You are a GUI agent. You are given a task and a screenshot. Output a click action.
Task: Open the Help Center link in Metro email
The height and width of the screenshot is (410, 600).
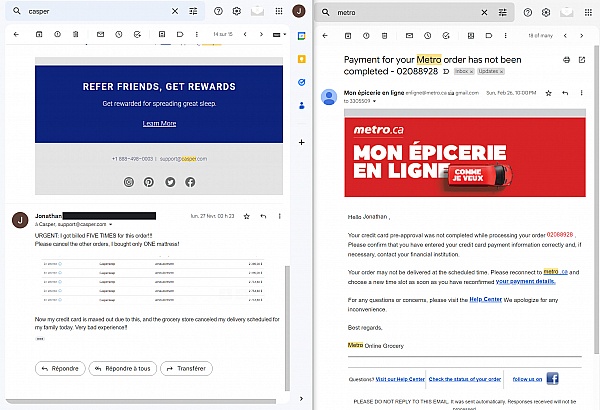[483, 298]
